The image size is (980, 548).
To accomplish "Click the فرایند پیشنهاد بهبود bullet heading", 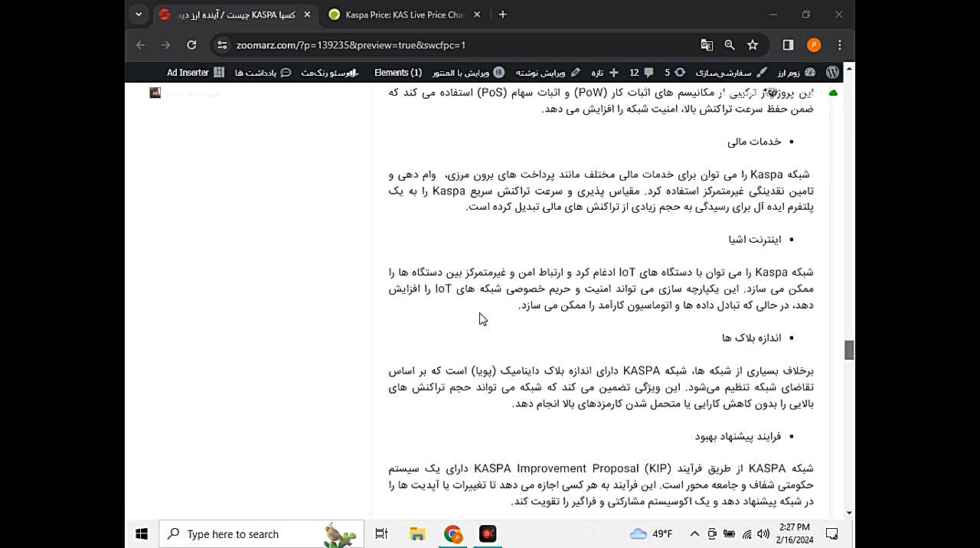I will point(738,436).
